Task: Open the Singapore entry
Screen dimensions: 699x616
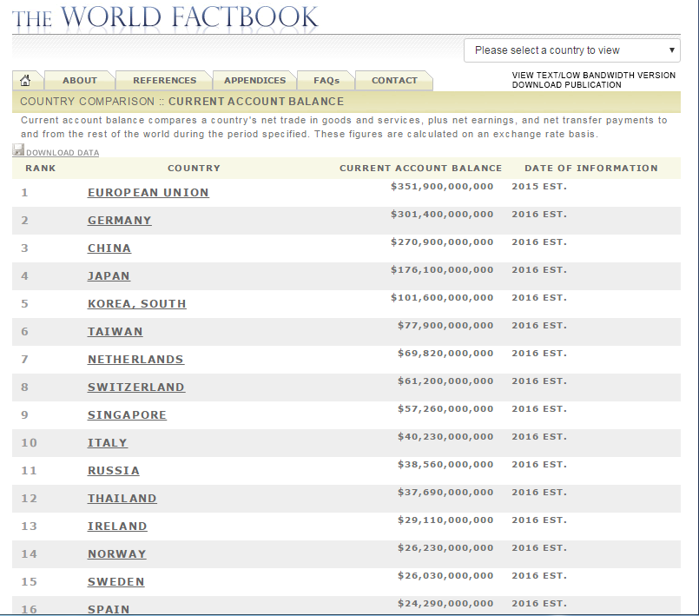Action: click(127, 415)
